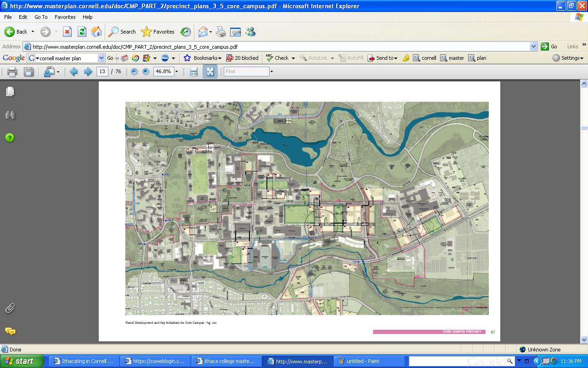Viewport: 588px width, 368px height.
Task: Toggle the Fit Width scrolling mode
Action: coord(194,72)
